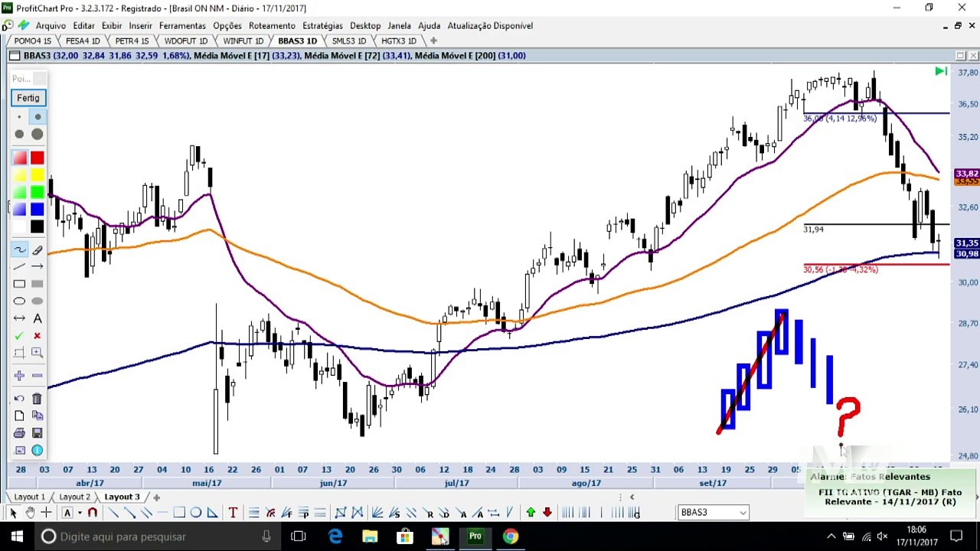The width and height of the screenshot is (980, 551).
Task: Pick the solid red color swatch
Action: (37, 158)
